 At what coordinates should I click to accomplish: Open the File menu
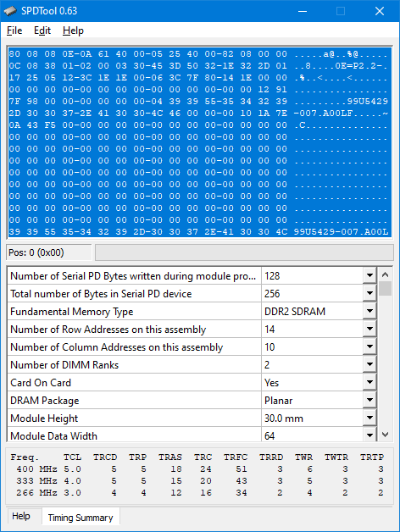14,30
